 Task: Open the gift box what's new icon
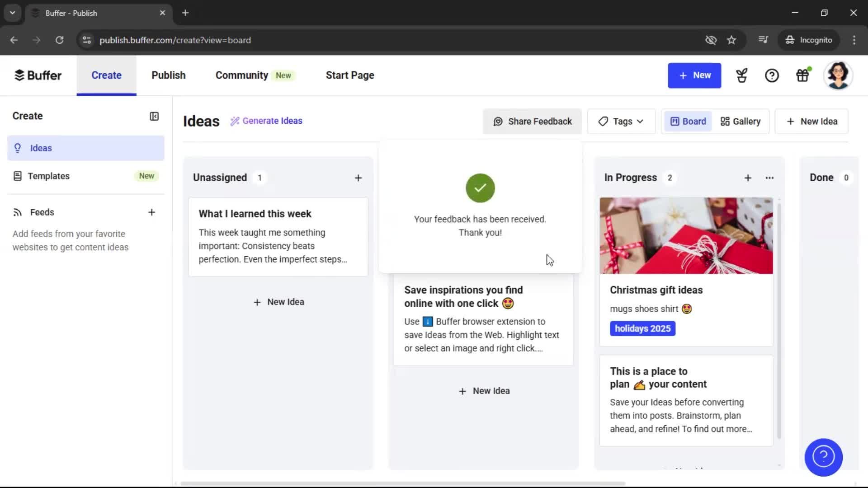pos(802,75)
